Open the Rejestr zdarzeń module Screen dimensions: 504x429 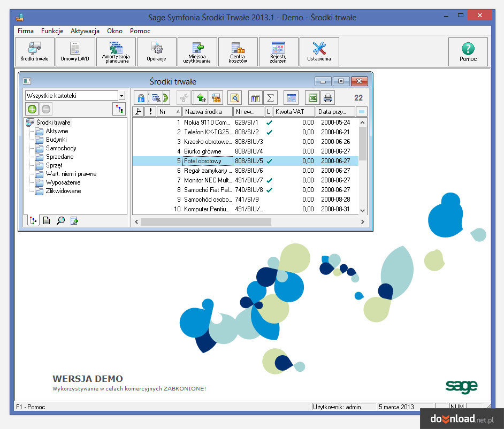pyautogui.click(x=279, y=52)
